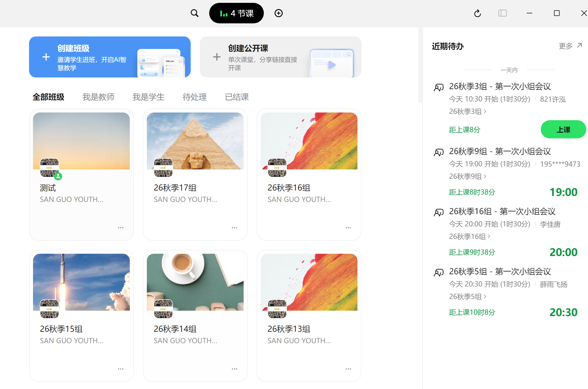The image size is (588, 389).
Task: Expand the 26秋季3组 class link chevron
Action: pyautogui.click(x=485, y=111)
